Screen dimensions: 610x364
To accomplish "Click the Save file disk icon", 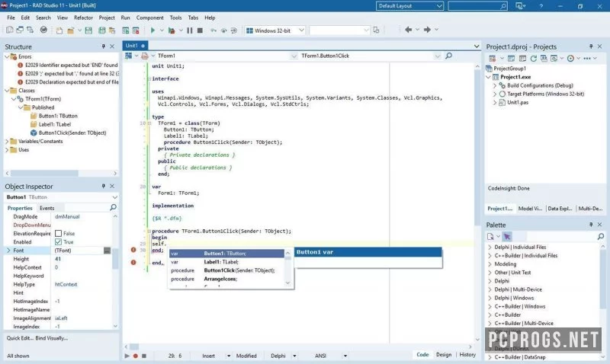I will click(x=88, y=30).
